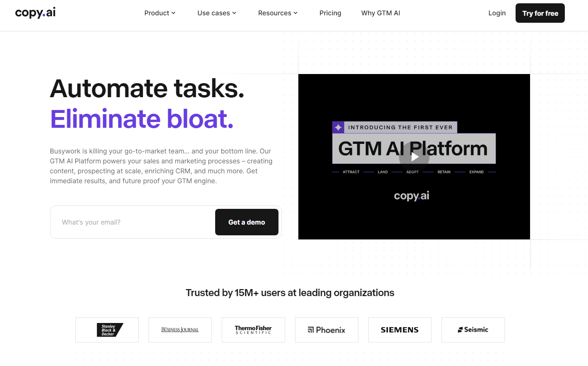The image size is (588, 366).
Task: Click the Busywork is killing paragraph text
Action: click(x=161, y=166)
